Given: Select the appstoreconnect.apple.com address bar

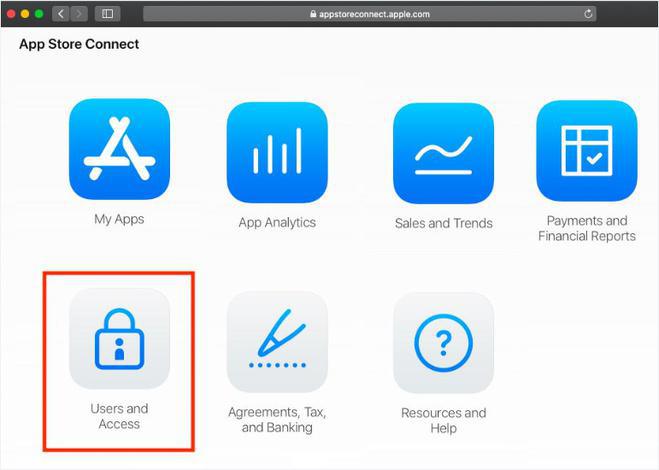Looking at the screenshot, I should [369, 14].
